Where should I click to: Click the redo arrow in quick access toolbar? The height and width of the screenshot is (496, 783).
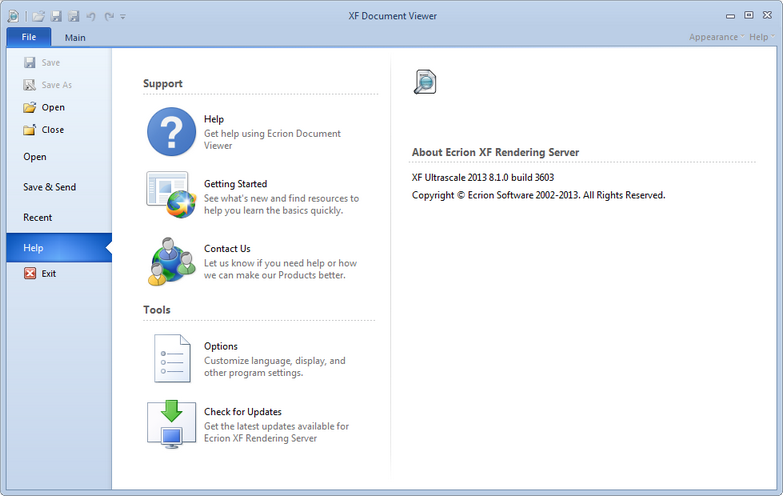pyautogui.click(x=109, y=16)
